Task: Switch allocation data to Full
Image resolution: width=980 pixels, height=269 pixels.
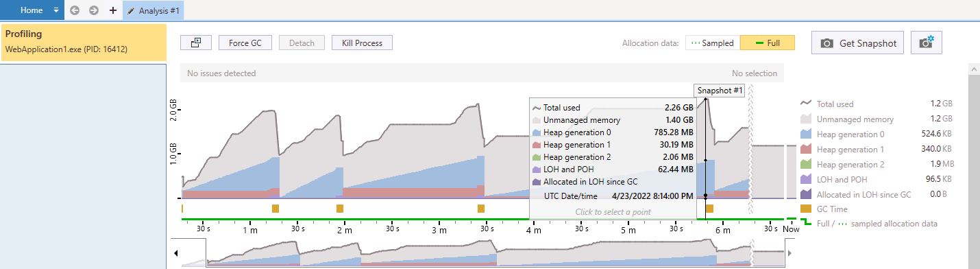Action: [x=768, y=43]
